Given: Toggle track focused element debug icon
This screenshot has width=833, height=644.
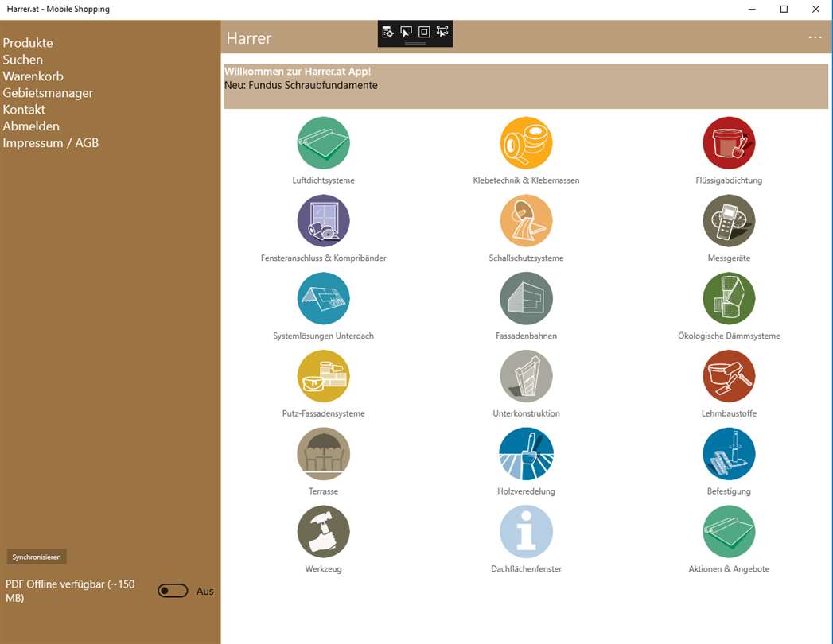Looking at the screenshot, I should click(442, 32).
